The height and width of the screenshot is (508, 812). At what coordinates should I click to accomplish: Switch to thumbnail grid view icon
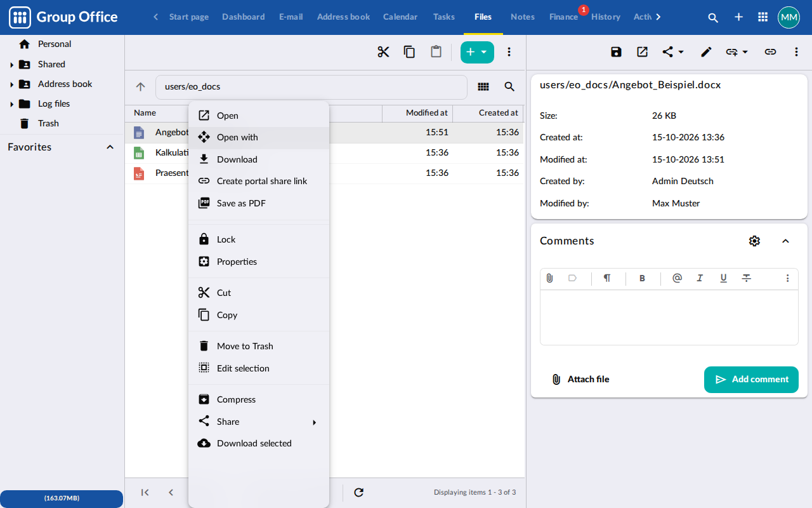483,87
